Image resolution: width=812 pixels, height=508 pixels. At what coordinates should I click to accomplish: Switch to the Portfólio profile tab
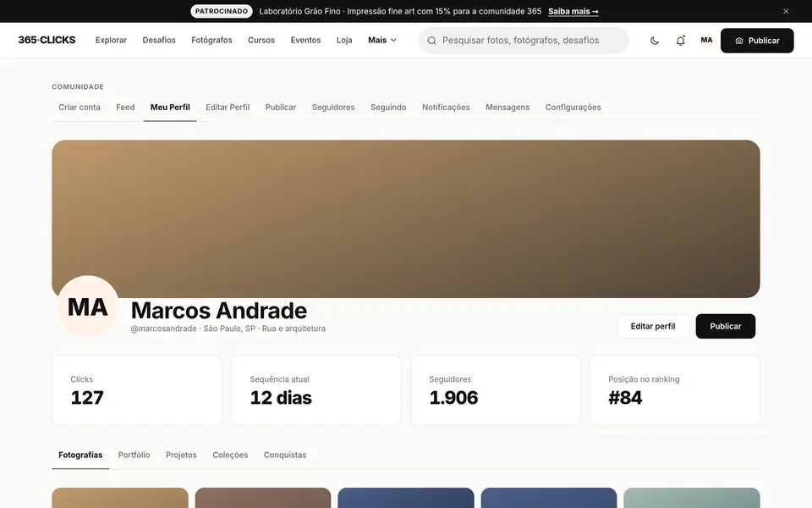tap(134, 456)
